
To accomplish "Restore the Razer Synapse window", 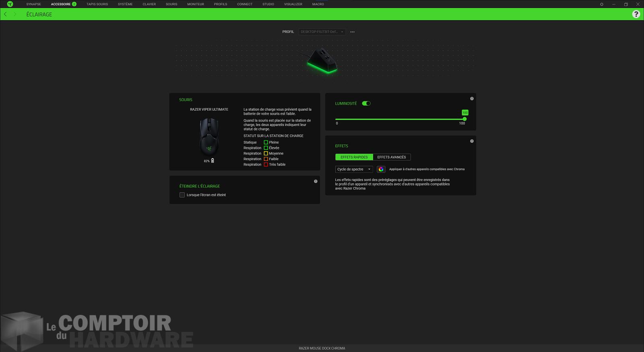I will coord(626,4).
